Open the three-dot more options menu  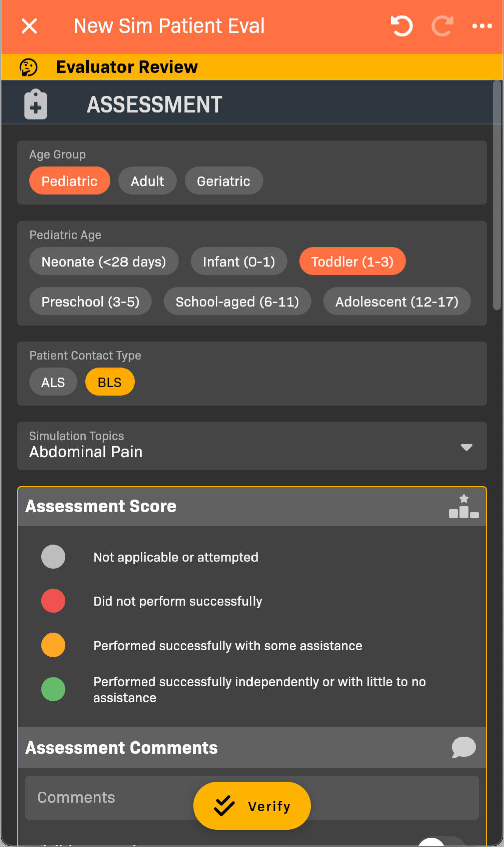[x=482, y=26]
